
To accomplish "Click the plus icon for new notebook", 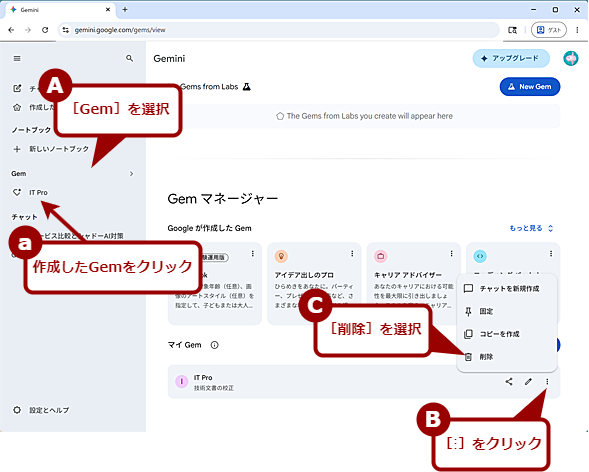I will [17, 149].
